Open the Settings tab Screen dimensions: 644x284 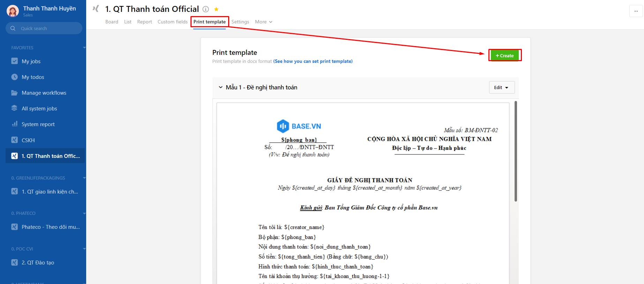[x=240, y=22]
